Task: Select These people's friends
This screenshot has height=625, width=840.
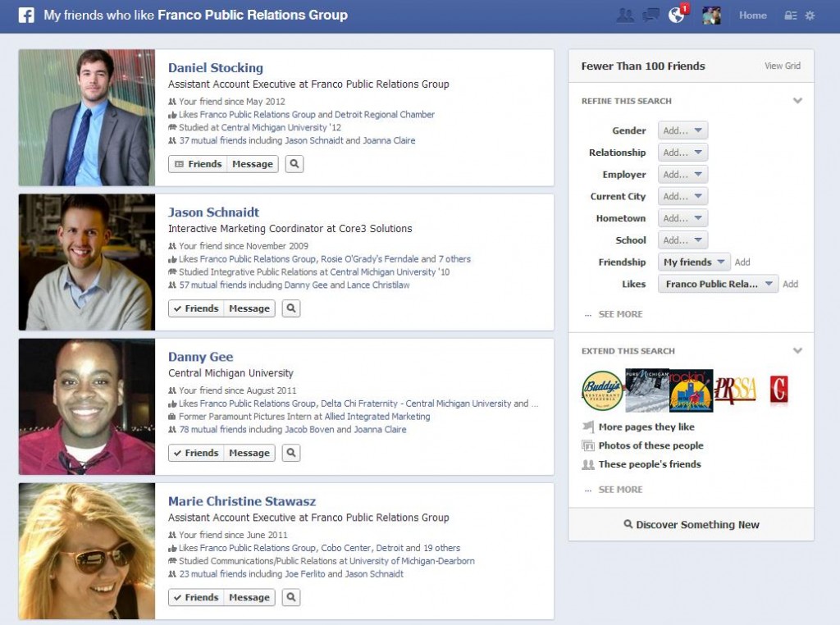Action: pos(650,464)
